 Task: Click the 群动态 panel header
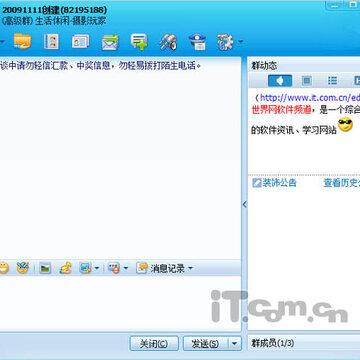tap(304, 66)
